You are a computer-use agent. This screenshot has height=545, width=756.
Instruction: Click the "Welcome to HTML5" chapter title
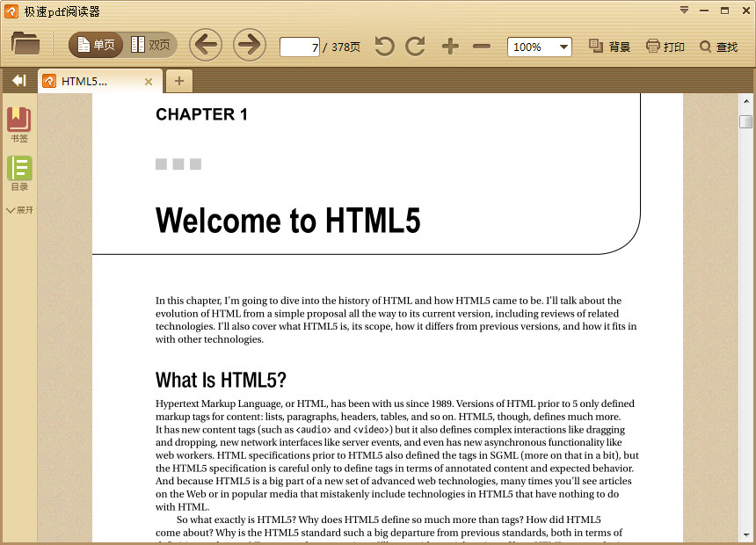click(x=287, y=221)
